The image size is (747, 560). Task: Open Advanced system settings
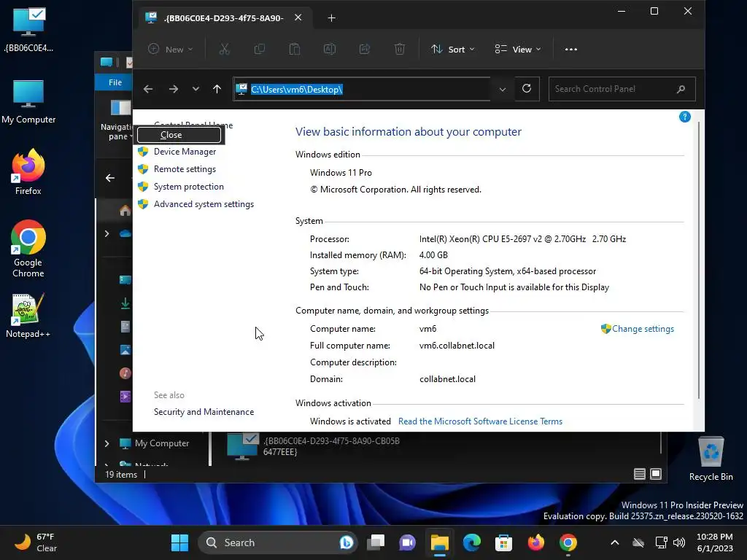(x=204, y=204)
